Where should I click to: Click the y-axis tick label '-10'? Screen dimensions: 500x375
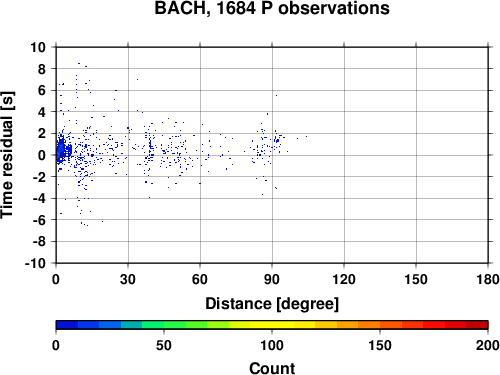[35, 263]
